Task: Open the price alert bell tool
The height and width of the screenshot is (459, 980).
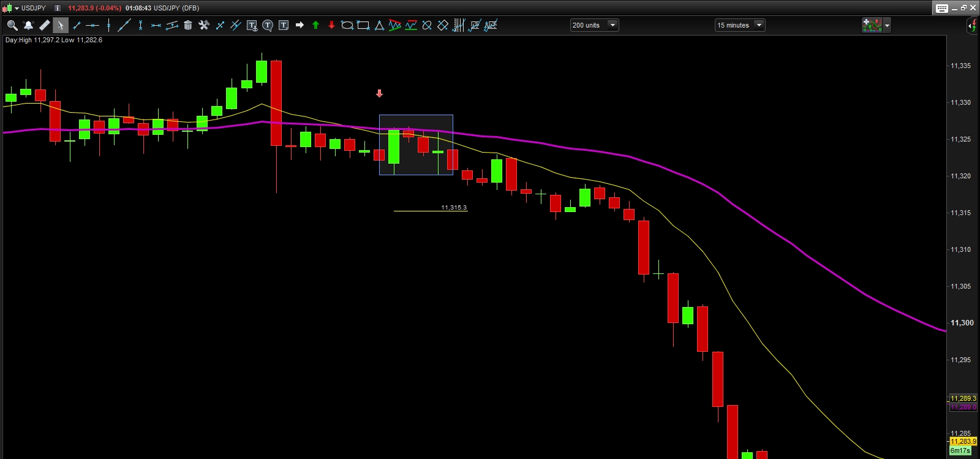Action: tap(28, 25)
